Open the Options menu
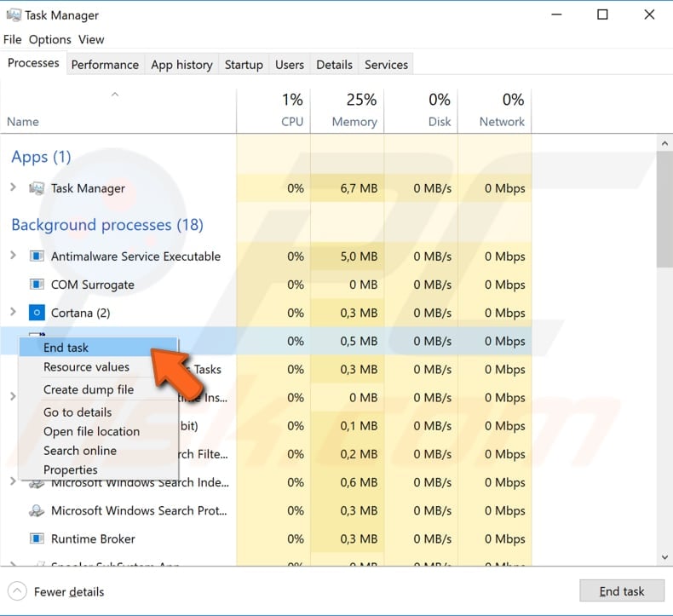673x616 pixels. [x=50, y=39]
